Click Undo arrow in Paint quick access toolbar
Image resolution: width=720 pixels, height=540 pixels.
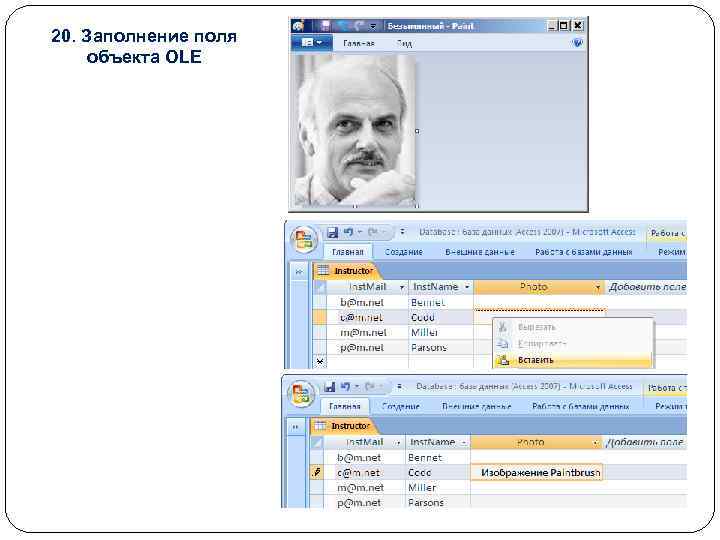pos(343,26)
